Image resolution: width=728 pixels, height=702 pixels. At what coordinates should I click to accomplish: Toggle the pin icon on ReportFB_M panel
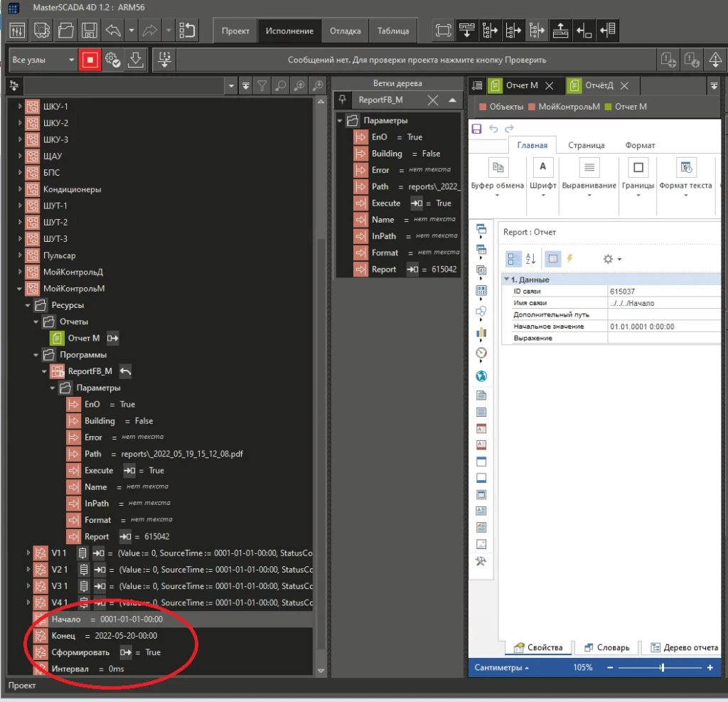(343, 100)
